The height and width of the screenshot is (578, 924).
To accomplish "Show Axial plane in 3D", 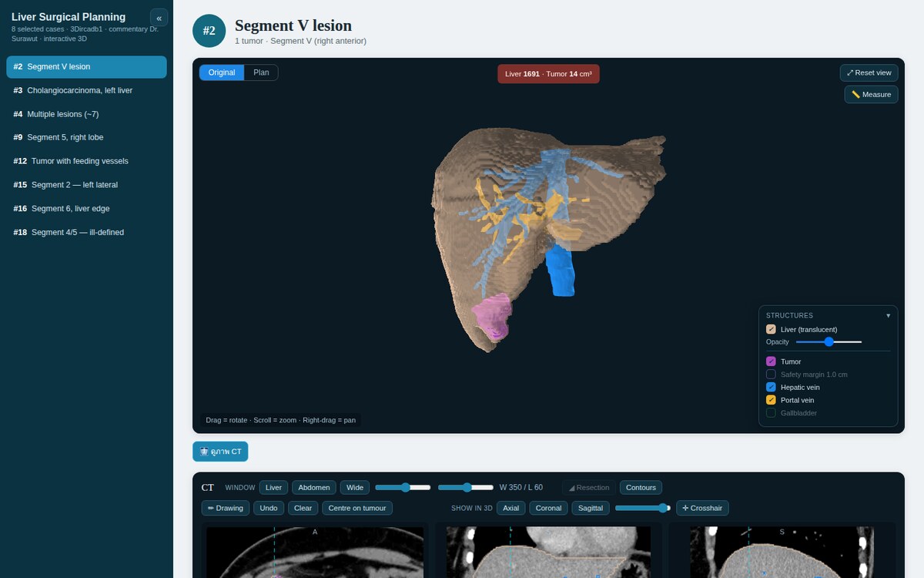I will click(511, 508).
